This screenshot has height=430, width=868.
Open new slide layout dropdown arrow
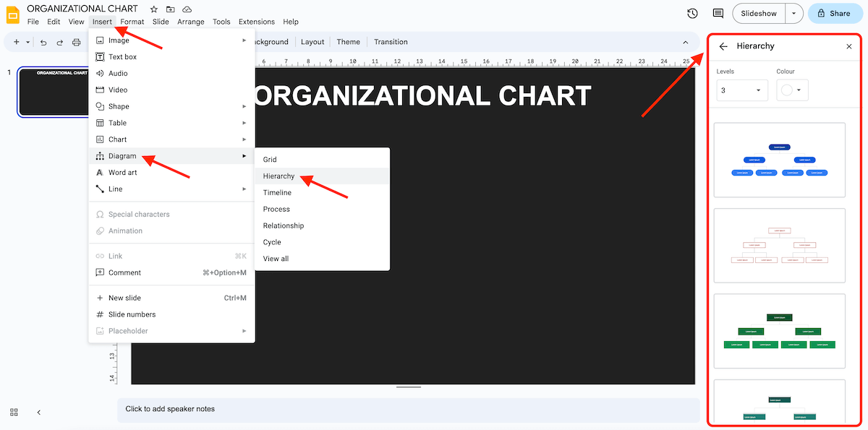pos(28,42)
